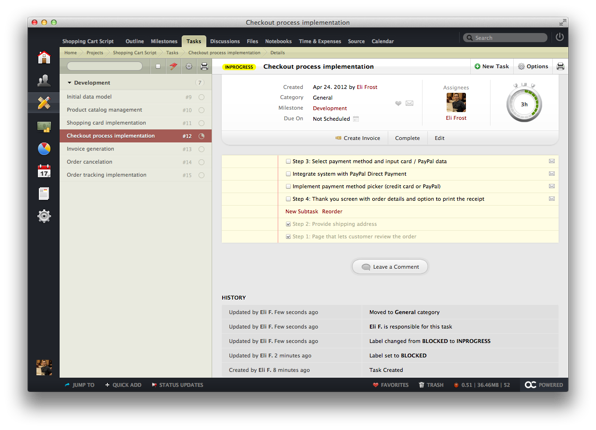Click the power logout icon
The image size is (596, 430).
pos(559,37)
